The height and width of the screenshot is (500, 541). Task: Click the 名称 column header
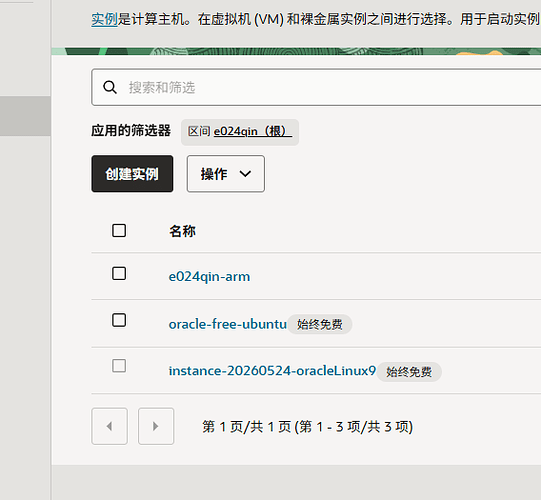tap(182, 231)
